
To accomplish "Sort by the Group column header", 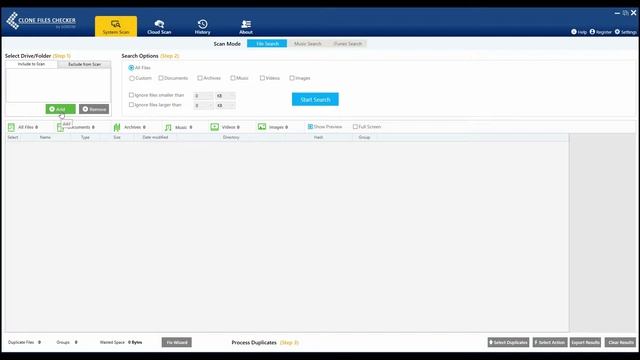I will click(364, 138).
